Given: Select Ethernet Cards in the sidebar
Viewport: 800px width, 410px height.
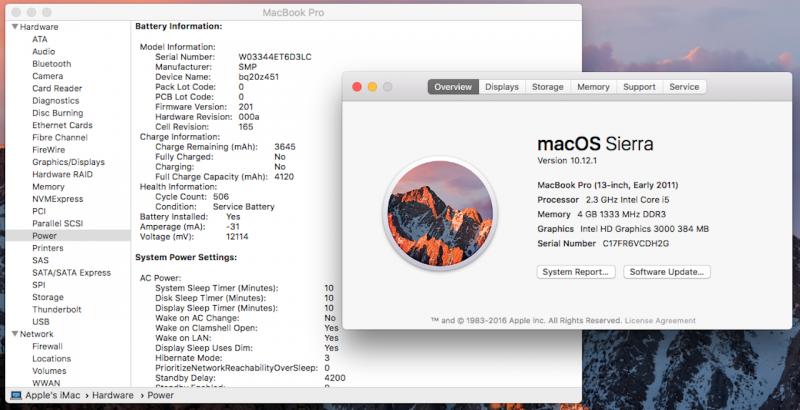Looking at the screenshot, I should click(62, 125).
